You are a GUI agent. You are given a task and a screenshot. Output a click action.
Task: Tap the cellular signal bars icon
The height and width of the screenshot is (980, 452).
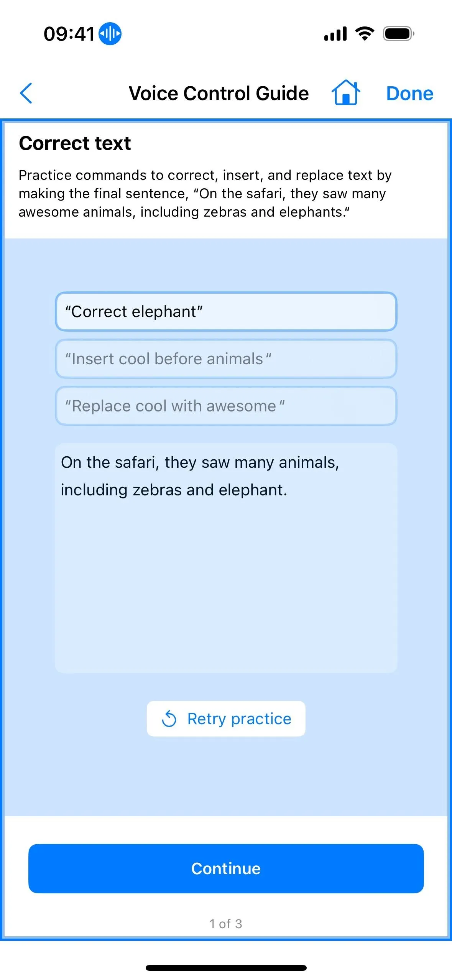click(335, 34)
